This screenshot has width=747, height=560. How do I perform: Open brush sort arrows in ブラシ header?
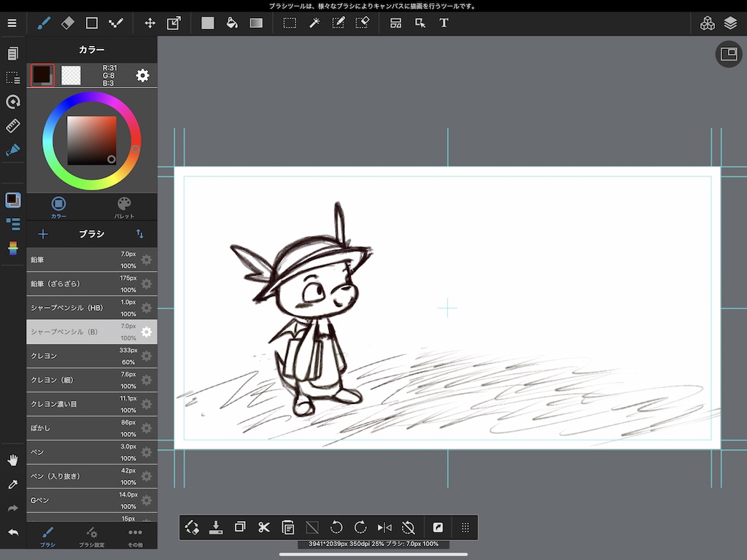click(x=139, y=234)
